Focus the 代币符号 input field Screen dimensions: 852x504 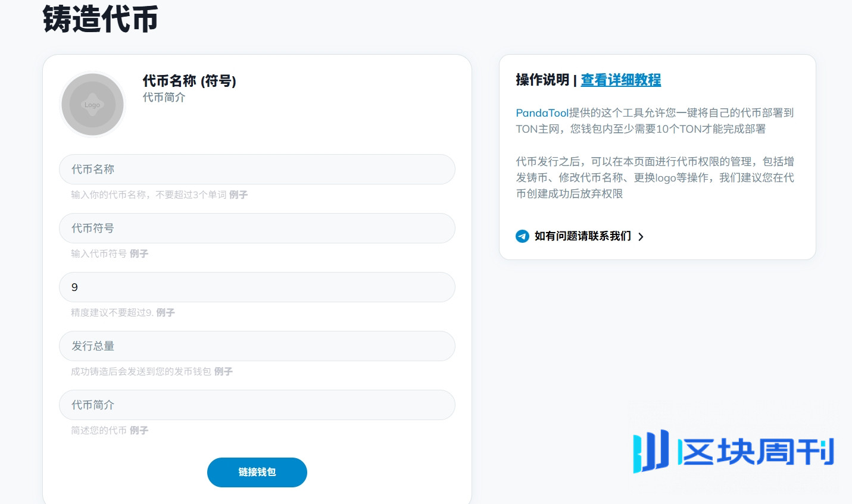point(257,228)
